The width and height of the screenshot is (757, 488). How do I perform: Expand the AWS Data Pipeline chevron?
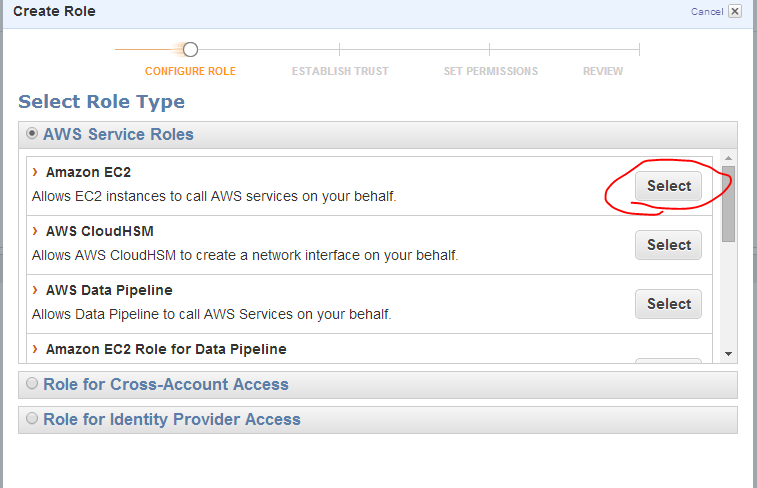pos(35,290)
